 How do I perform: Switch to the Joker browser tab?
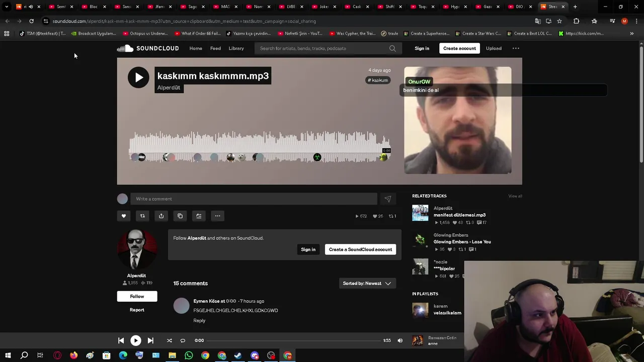[324, 7]
